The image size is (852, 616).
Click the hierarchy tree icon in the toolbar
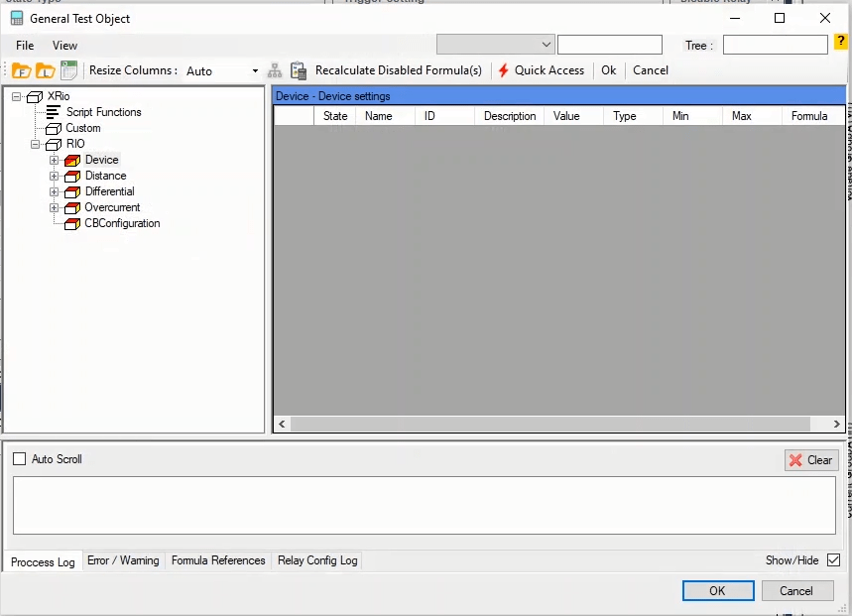[275, 70]
